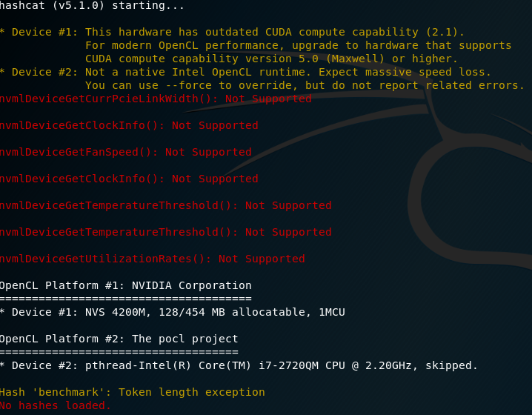
Task: Click the outdated CUDA compute capability warning
Action: (x=274, y=32)
